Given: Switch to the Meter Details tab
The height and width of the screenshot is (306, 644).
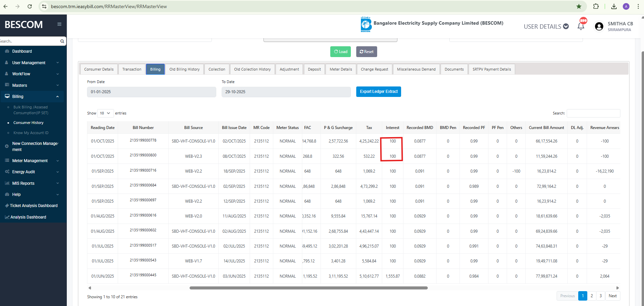Looking at the screenshot, I should 341,69.
